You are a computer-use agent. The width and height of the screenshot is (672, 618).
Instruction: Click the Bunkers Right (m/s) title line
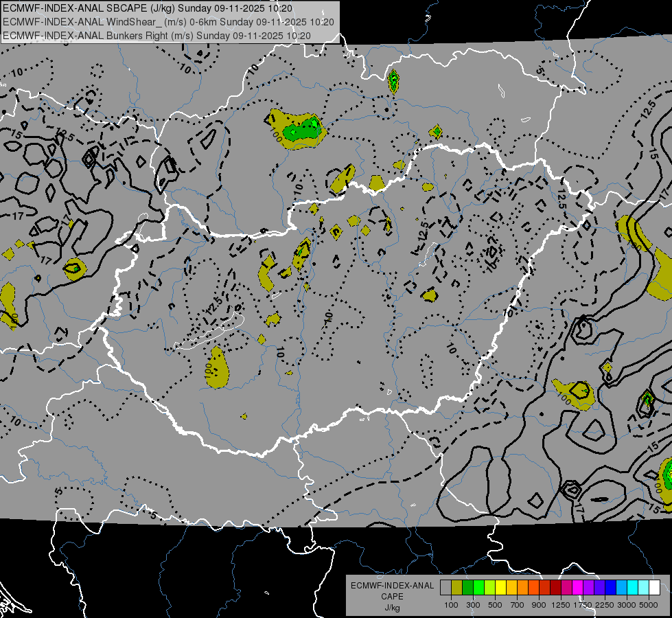point(157,36)
